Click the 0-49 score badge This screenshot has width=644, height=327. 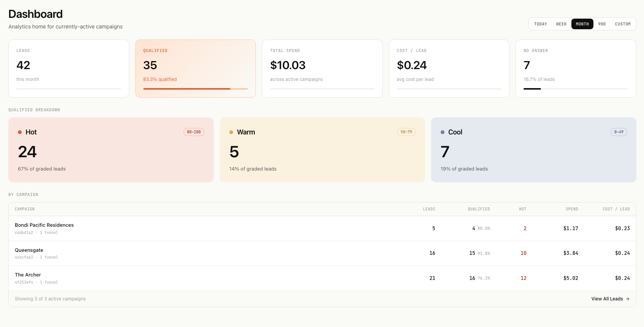(x=619, y=132)
